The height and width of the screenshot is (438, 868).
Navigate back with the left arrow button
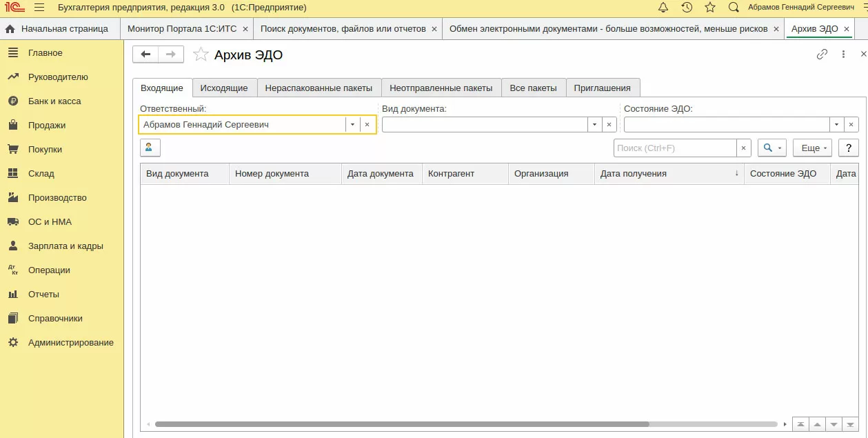(x=145, y=54)
